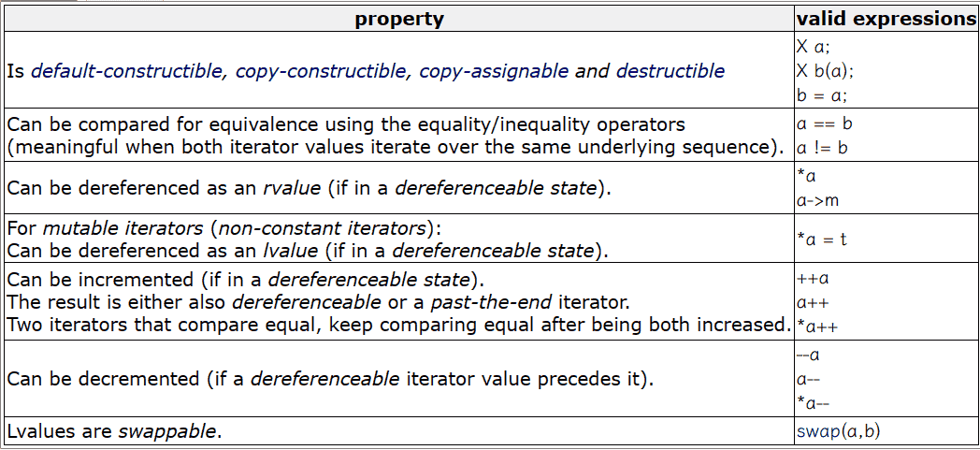
Task: Click the 'a != b' expression
Action: pos(822,149)
